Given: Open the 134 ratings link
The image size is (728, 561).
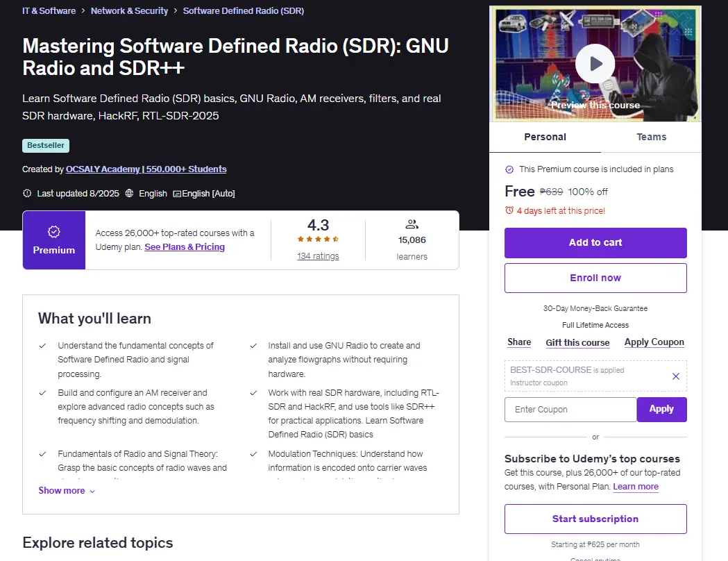Looking at the screenshot, I should tap(318, 256).
